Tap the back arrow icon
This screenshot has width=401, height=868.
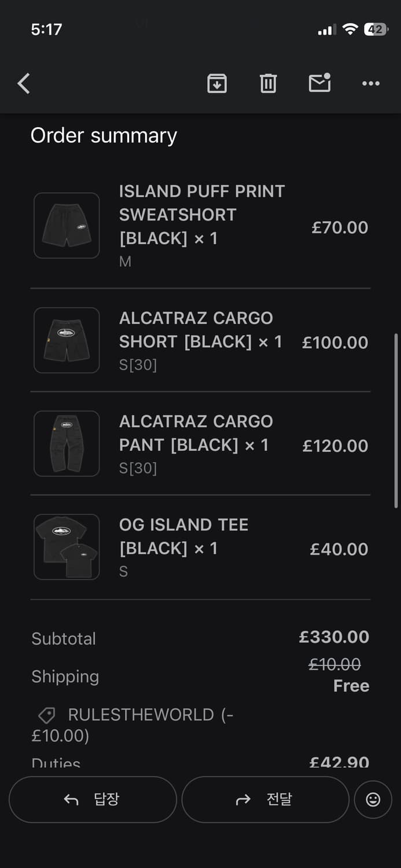tap(24, 84)
